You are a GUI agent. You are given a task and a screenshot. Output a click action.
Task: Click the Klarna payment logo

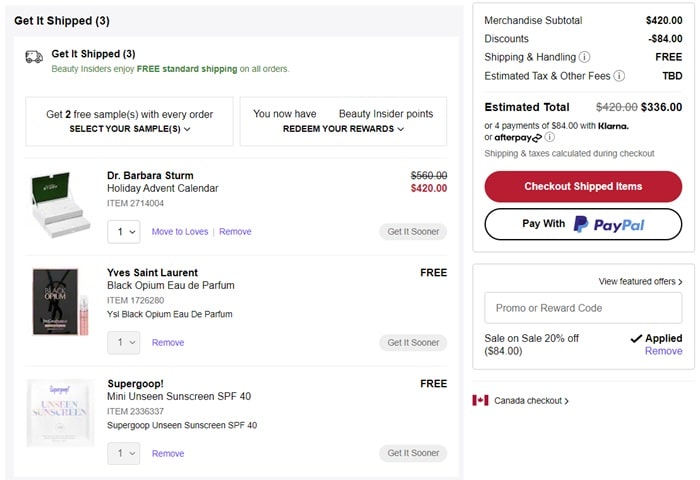click(613, 126)
